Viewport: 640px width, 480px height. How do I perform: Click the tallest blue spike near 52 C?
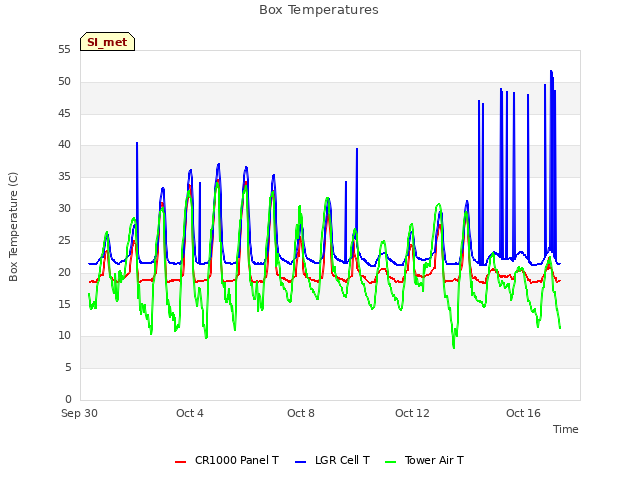click(x=551, y=72)
